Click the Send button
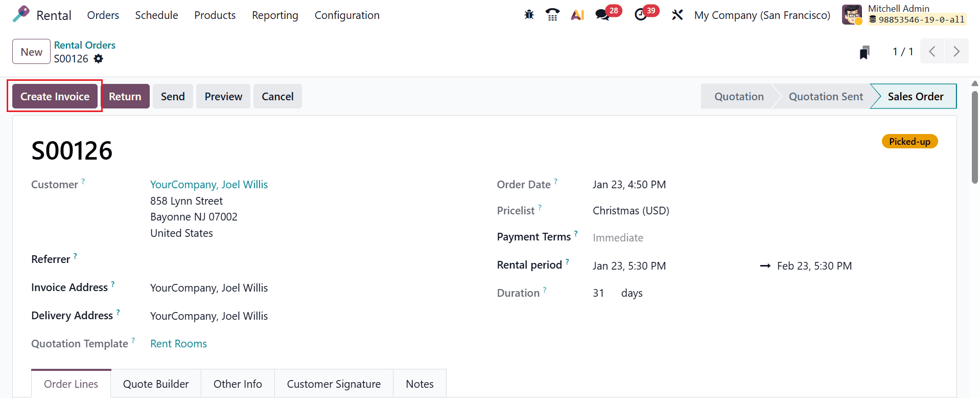This screenshot has height=398, width=980. point(173,96)
